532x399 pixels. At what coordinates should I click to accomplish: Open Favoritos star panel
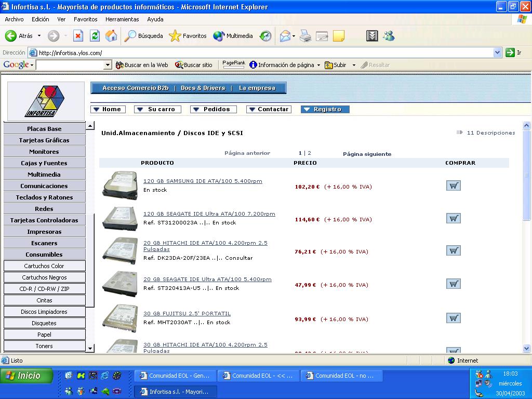coord(188,36)
